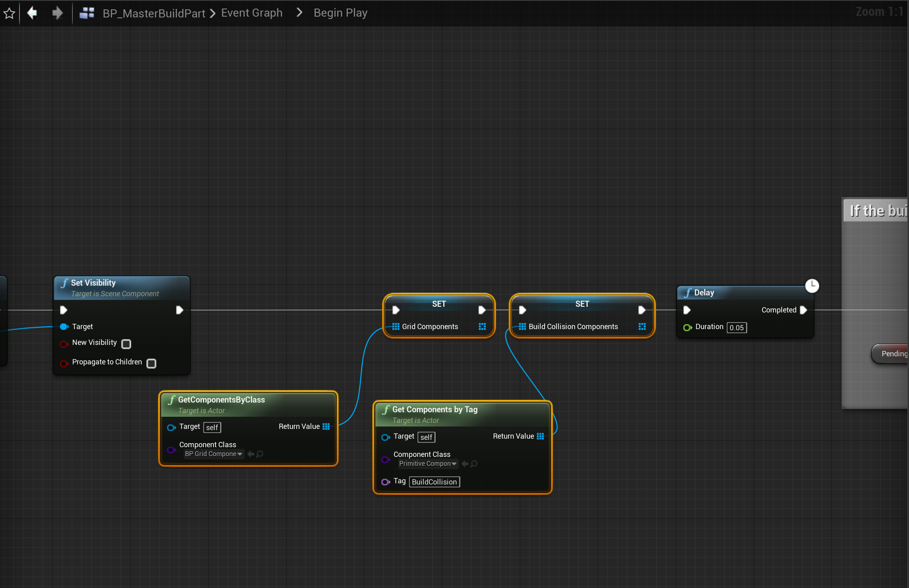This screenshot has width=909, height=588.
Task: Click Set Visibility output execution pin
Action: coord(179,310)
